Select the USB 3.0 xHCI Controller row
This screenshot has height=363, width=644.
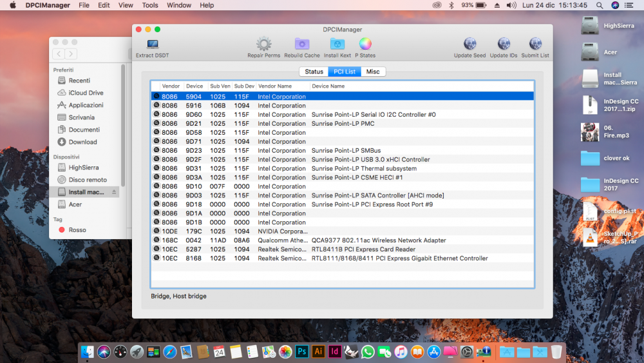343,159
